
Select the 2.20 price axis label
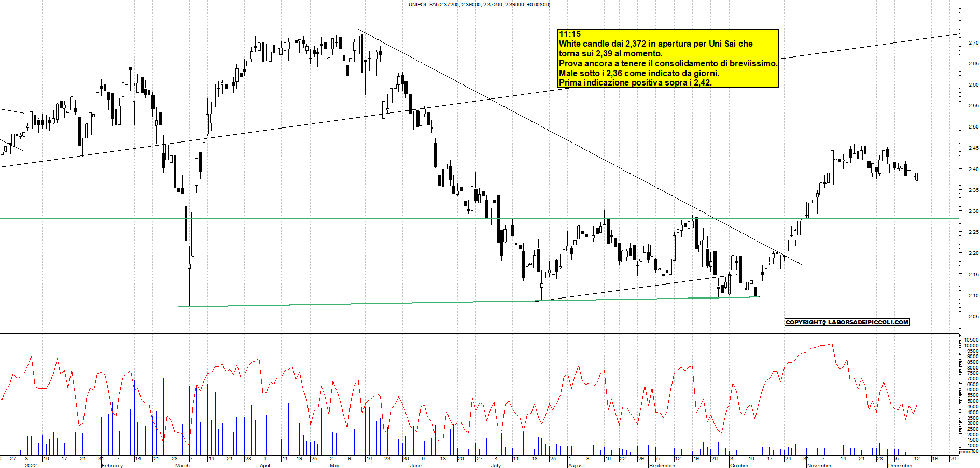[x=973, y=253]
